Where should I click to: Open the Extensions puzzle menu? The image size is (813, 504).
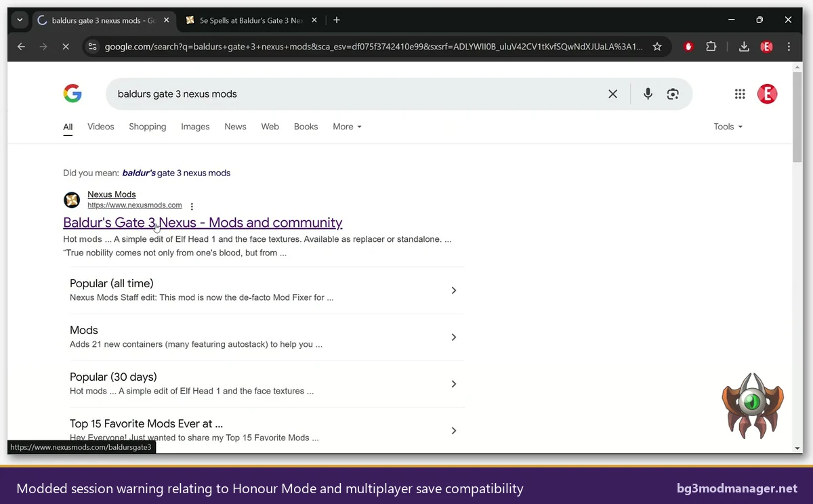pos(711,47)
